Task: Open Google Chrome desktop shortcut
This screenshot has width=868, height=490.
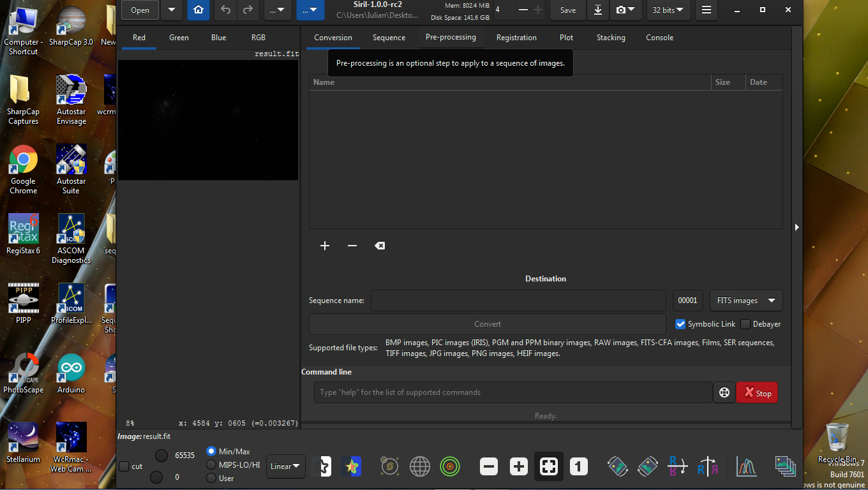Action: [23, 170]
